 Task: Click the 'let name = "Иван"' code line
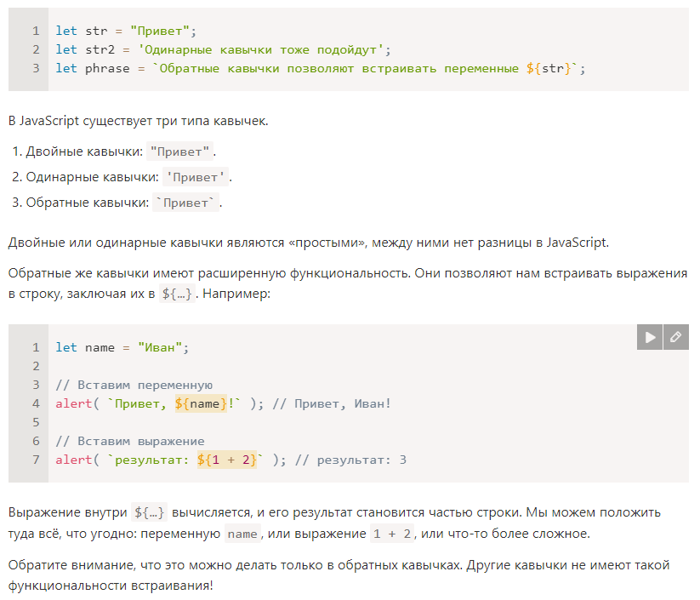[x=122, y=347]
